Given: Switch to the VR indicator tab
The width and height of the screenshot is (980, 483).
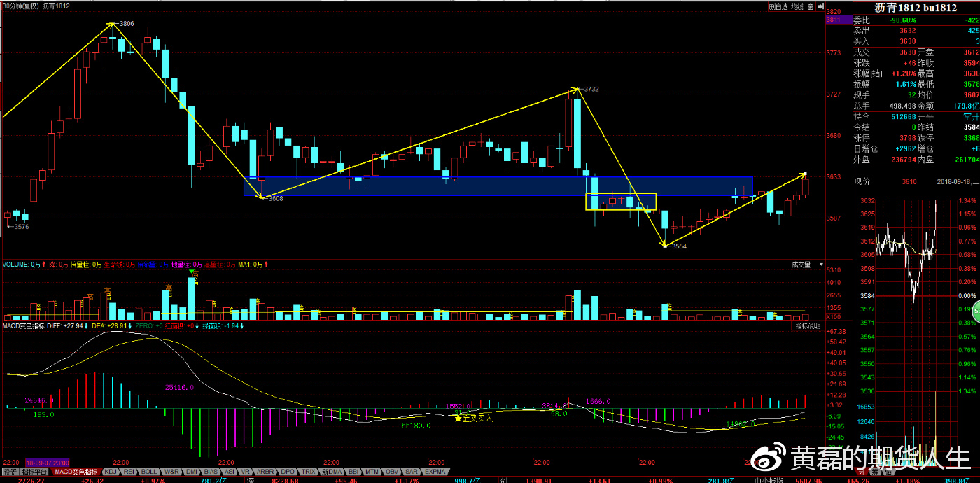Looking at the screenshot, I should click(x=246, y=472).
